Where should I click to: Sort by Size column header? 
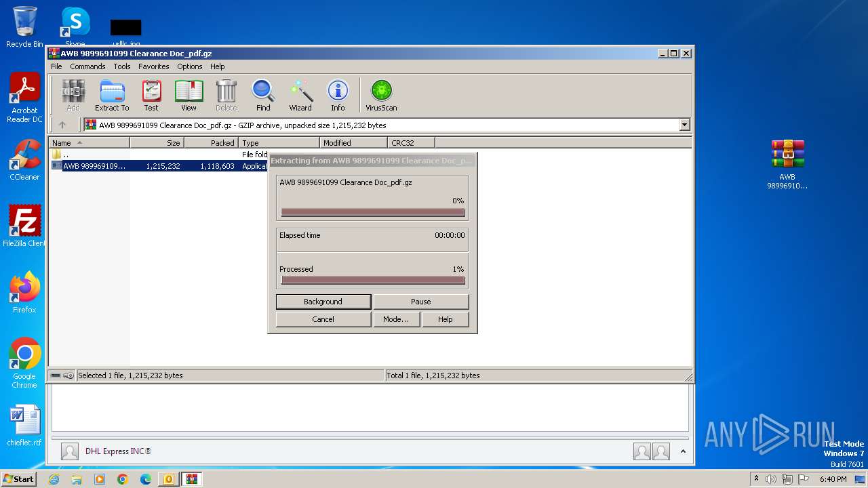[x=157, y=143]
